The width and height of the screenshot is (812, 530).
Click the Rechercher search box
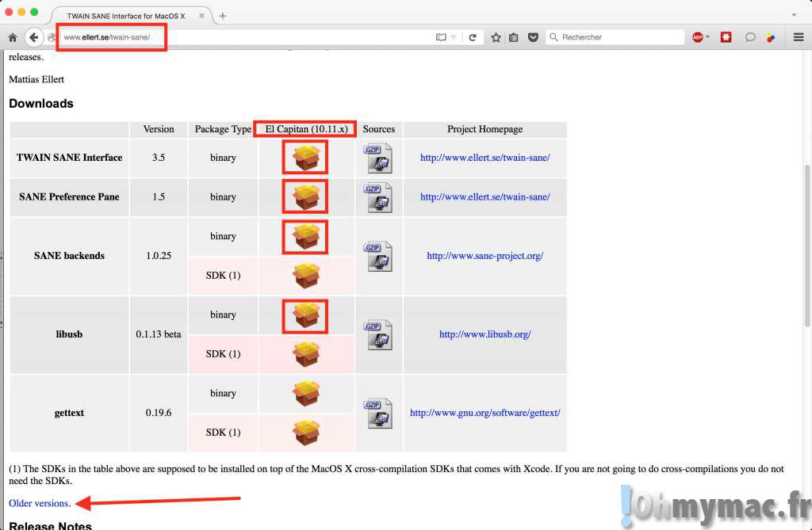tap(616, 37)
